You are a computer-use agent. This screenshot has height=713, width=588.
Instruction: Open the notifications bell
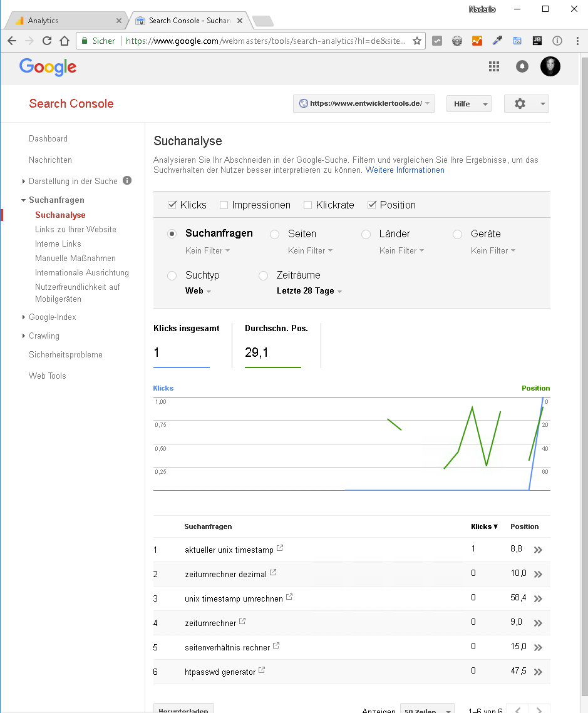coord(522,67)
